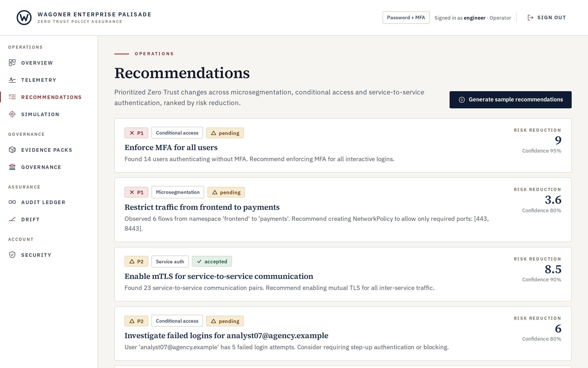Click the Service auth category tag
The image size is (588, 368).
pos(170,262)
